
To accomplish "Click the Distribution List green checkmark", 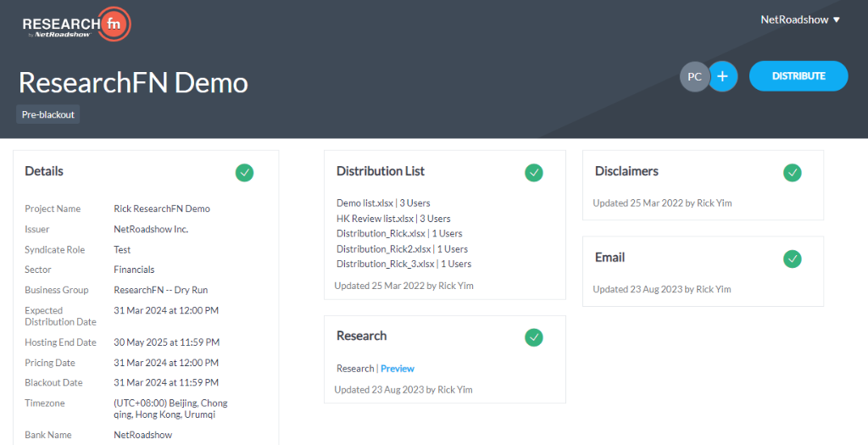I will tap(534, 173).
